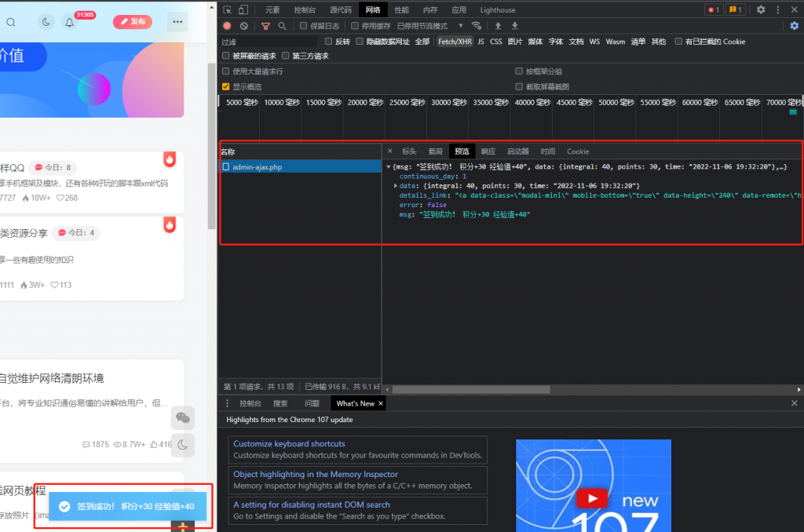Click the notification bell on the webpage
The height and width of the screenshot is (532, 804).
coord(69,22)
